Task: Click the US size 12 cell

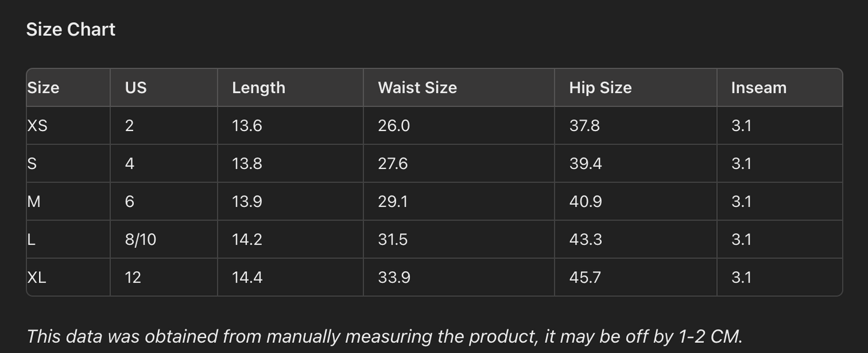Action: tap(133, 277)
